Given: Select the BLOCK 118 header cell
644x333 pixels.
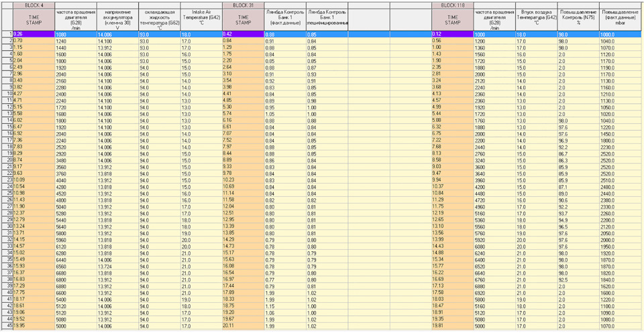Looking at the screenshot, I should [453, 6].
